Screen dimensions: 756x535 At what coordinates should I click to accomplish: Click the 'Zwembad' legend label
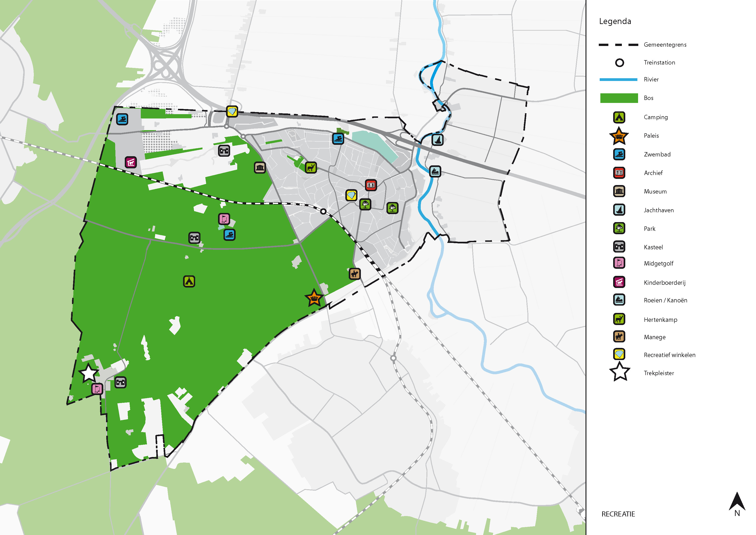click(x=657, y=154)
